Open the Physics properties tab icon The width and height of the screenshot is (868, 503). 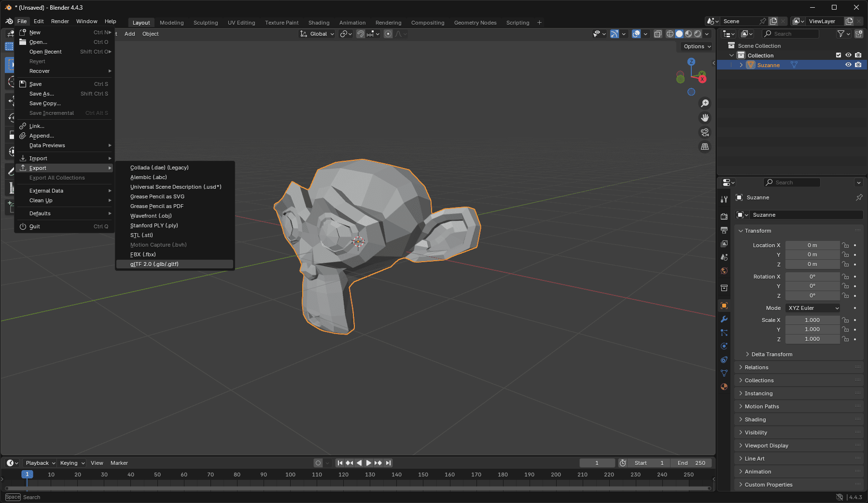click(x=724, y=346)
